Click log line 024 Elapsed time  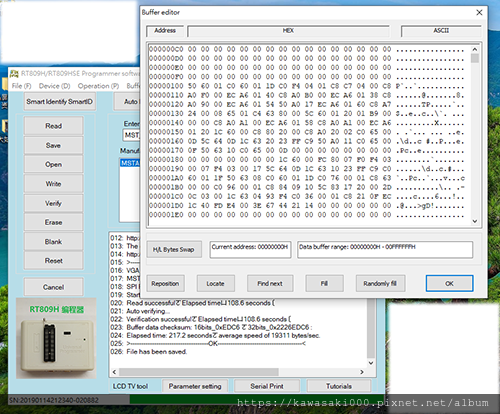[215, 335]
